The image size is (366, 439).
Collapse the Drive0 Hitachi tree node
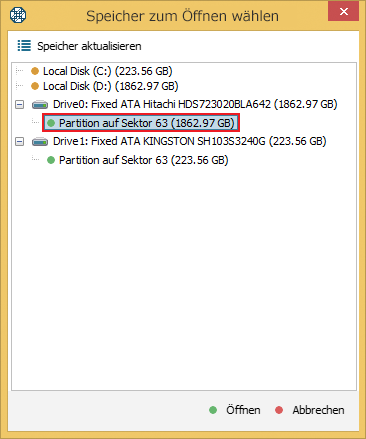click(20, 105)
